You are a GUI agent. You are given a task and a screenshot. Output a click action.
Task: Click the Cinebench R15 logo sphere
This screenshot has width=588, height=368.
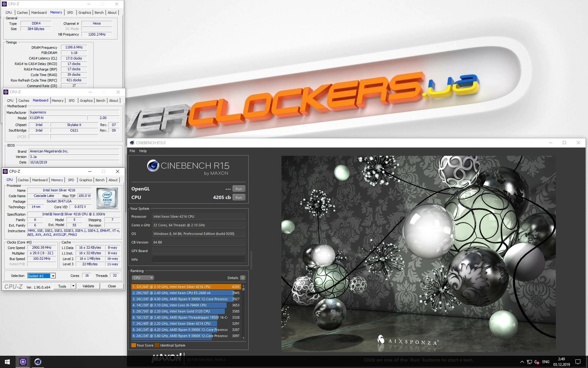click(153, 166)
